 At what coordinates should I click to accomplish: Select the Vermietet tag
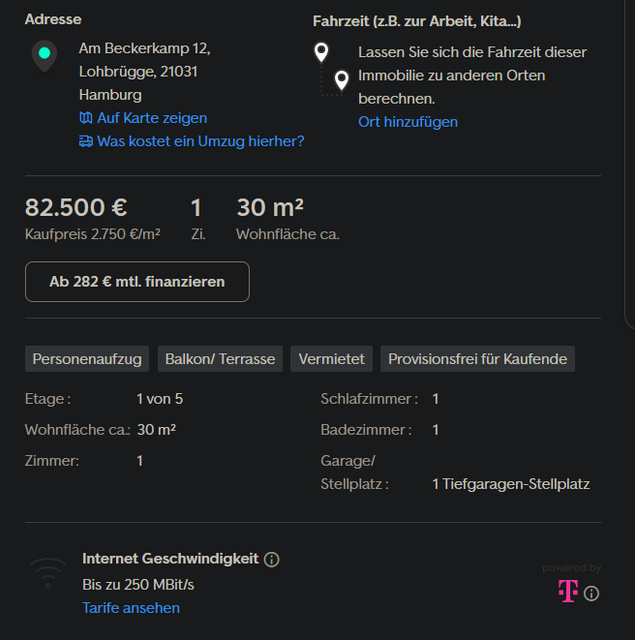[331, 359]
